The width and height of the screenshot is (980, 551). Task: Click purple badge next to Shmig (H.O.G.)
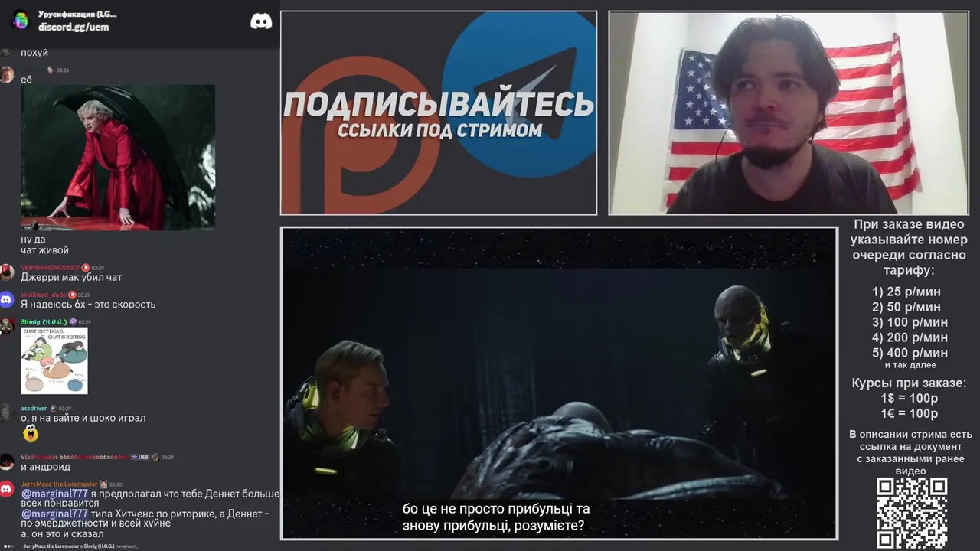tap(73, 321)
